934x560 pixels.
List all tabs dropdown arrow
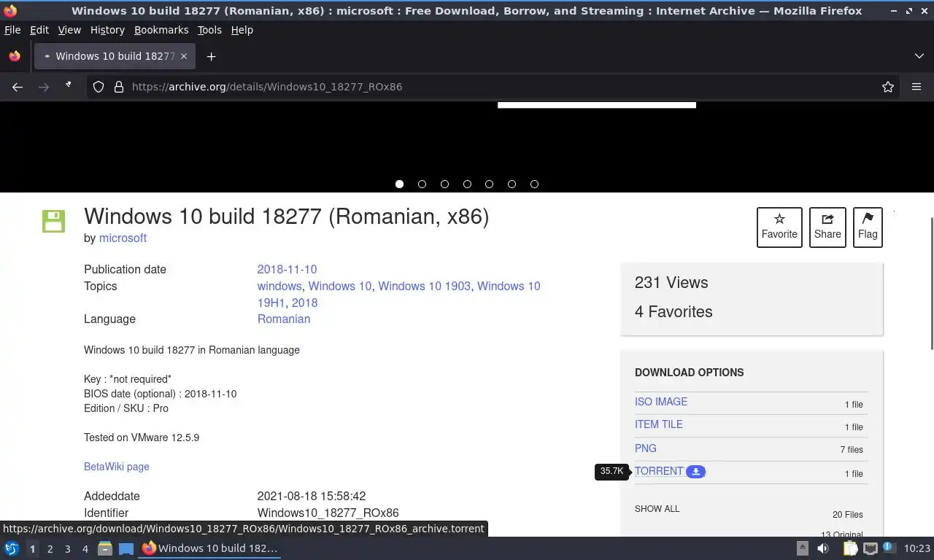click(919, 56)
